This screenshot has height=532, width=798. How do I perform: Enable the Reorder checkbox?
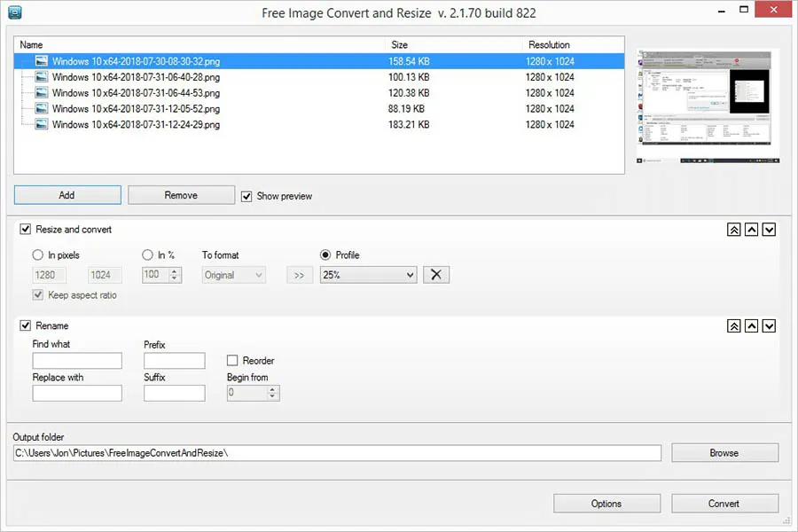(231, 360)
